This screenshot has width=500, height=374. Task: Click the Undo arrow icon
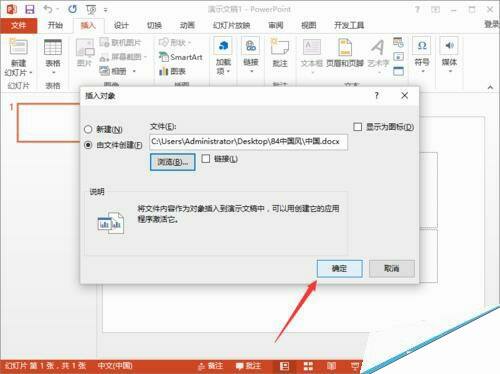[x=48, y=9]
